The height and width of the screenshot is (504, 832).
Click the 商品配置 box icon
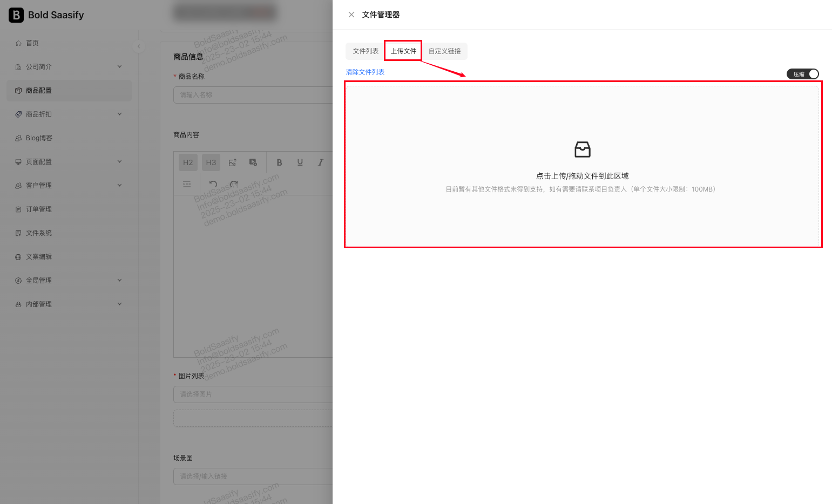pos(18,91)
